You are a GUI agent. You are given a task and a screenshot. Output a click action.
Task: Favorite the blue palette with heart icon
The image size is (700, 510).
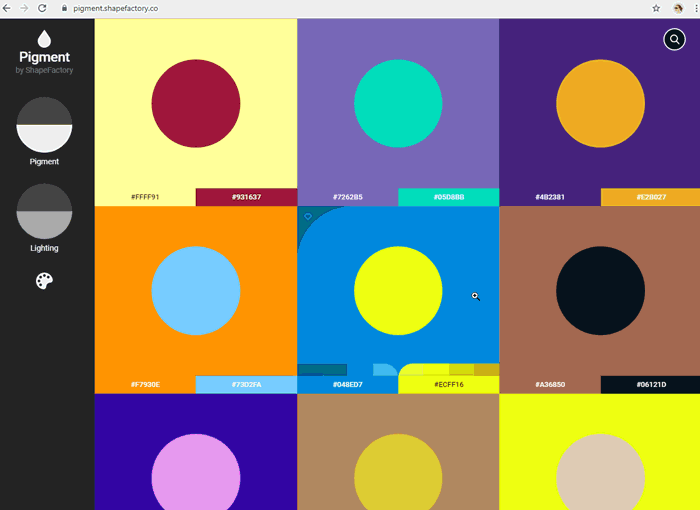[x=308, y=216]
